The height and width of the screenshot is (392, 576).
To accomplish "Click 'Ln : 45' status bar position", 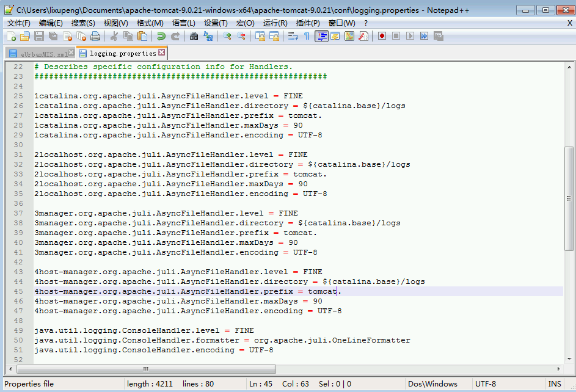I will (260, 384).
